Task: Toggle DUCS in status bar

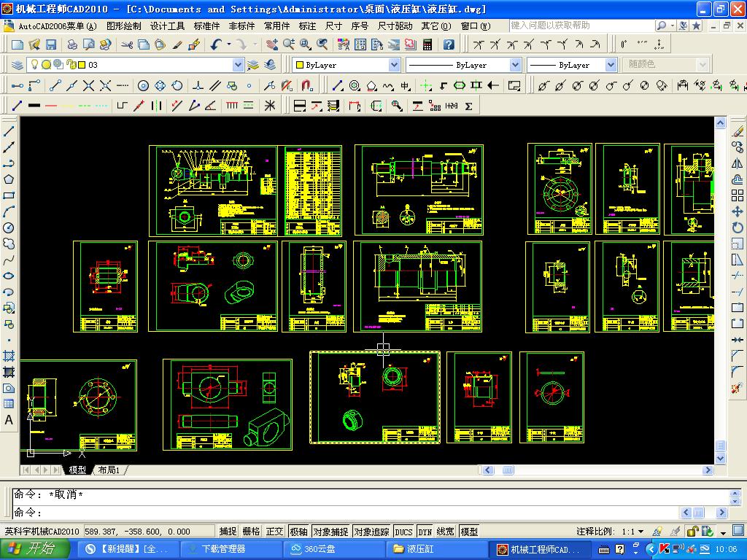Action: 403,532
